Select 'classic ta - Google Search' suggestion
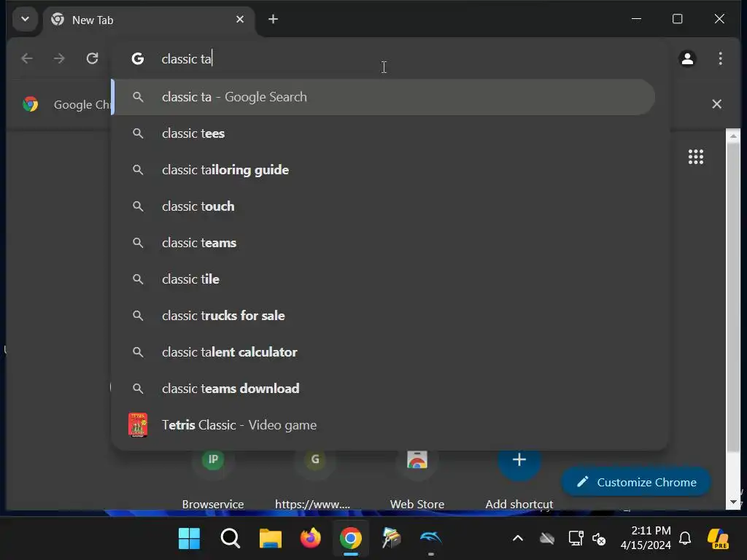 point(384,97)
